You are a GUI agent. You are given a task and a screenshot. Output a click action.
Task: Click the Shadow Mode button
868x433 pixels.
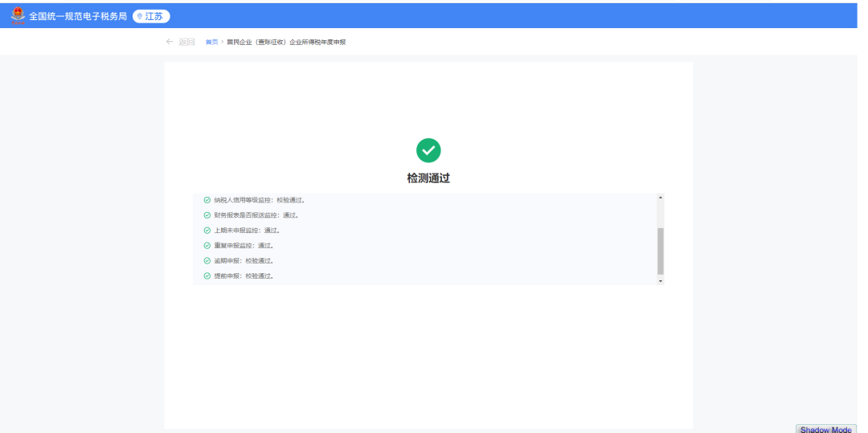click(826, 429)
